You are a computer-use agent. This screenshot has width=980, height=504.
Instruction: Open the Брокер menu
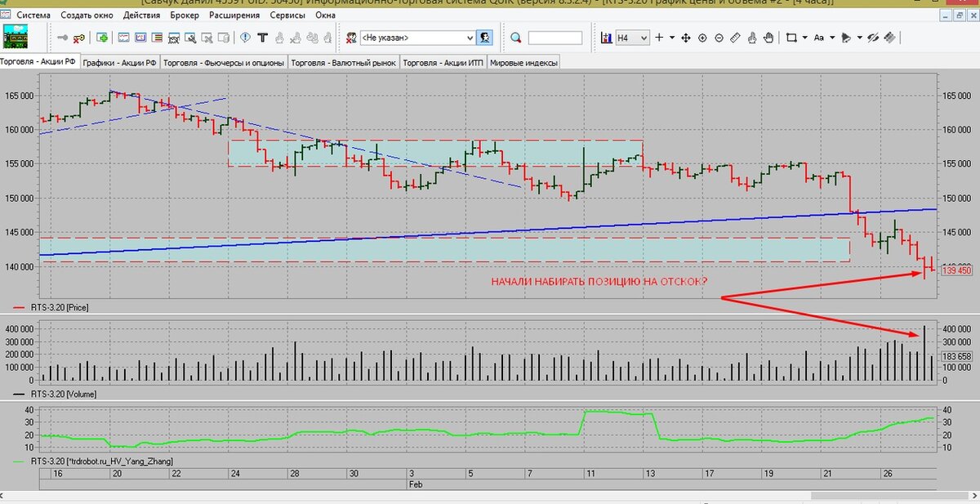[185, 16]
